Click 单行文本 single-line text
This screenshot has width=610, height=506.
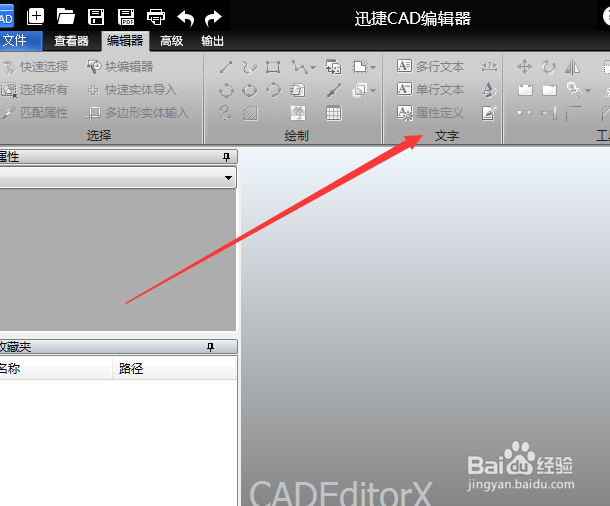[431, 89]
